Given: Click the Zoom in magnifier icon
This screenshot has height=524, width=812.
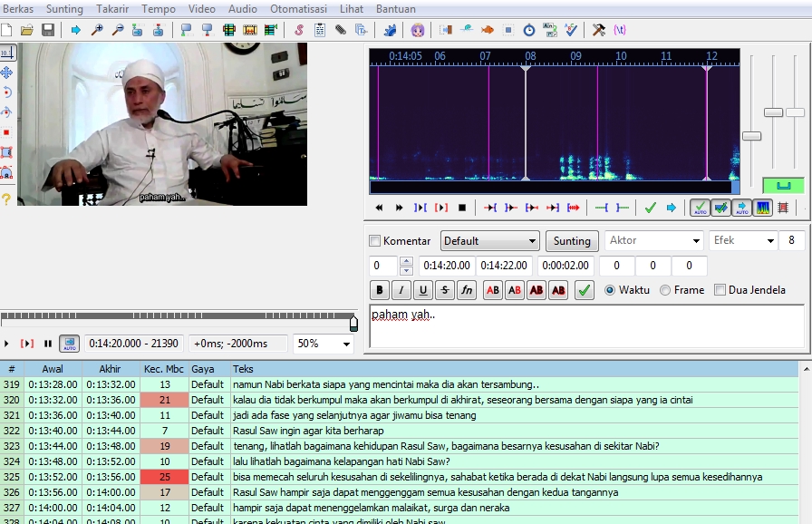Looking at the screenshot, I should (97, 30).
